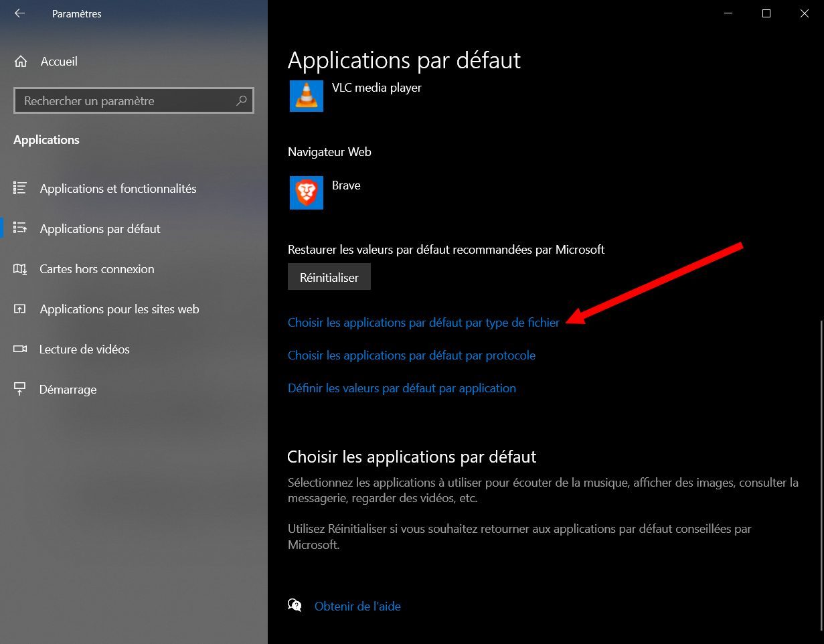This screenshot has height=644, width=824.
Task: Click the Obtenir de l'aide link
Action: 357,607
